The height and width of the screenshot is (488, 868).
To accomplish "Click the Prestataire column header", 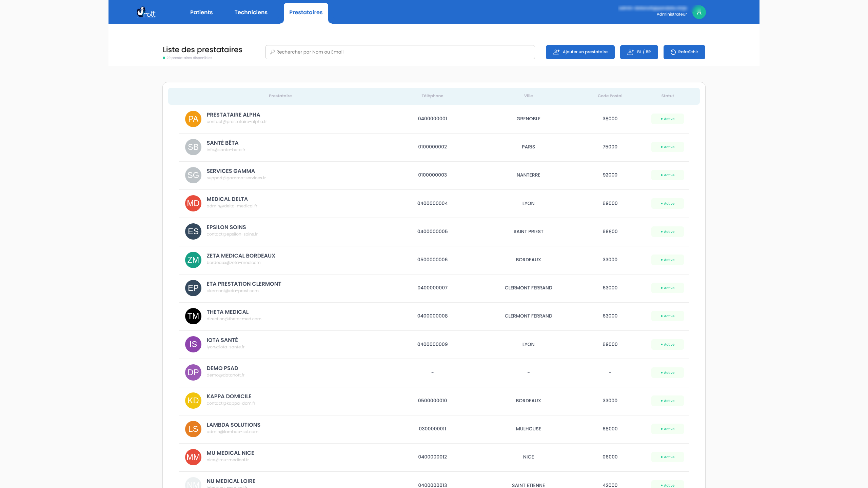I will (280, 96).
